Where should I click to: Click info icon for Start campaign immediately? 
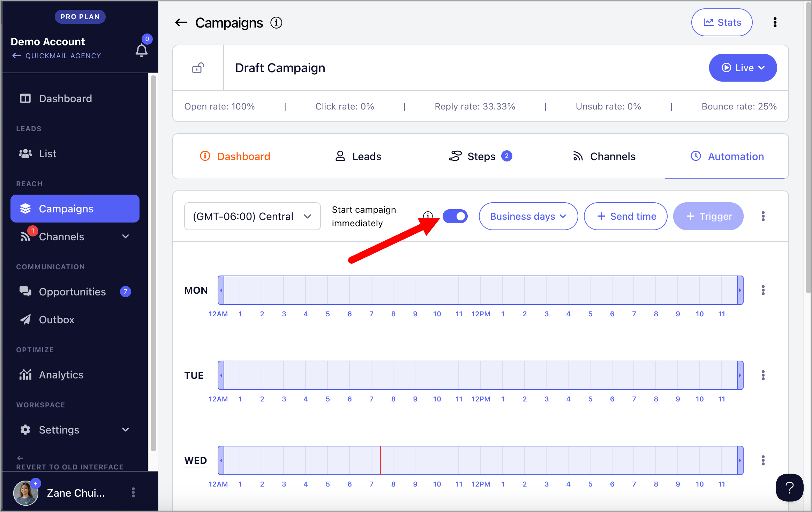point(428,215)
